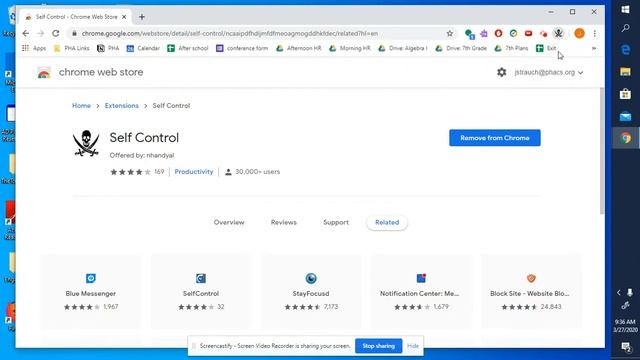Click the browser back arrow
This screenshot has width=640, height=360.
26,33
